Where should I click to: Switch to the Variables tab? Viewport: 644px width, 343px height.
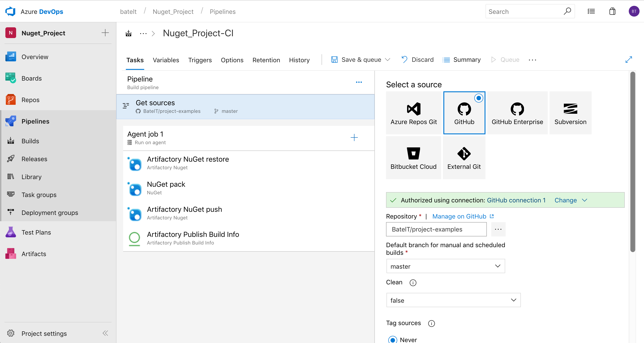[166, 60]
